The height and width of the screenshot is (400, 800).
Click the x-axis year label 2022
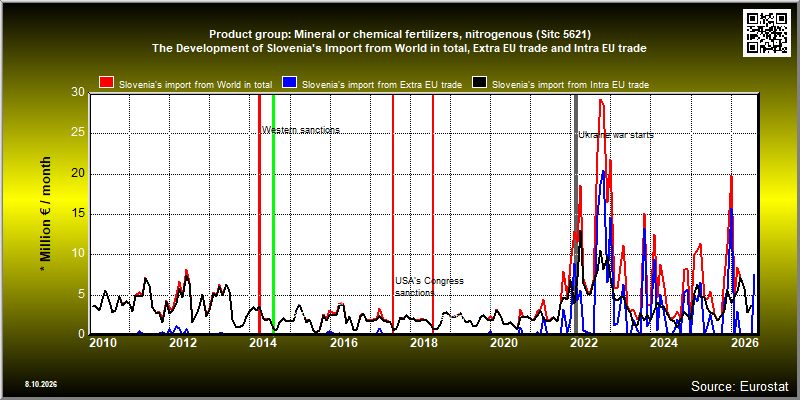(x=583, y=342)
